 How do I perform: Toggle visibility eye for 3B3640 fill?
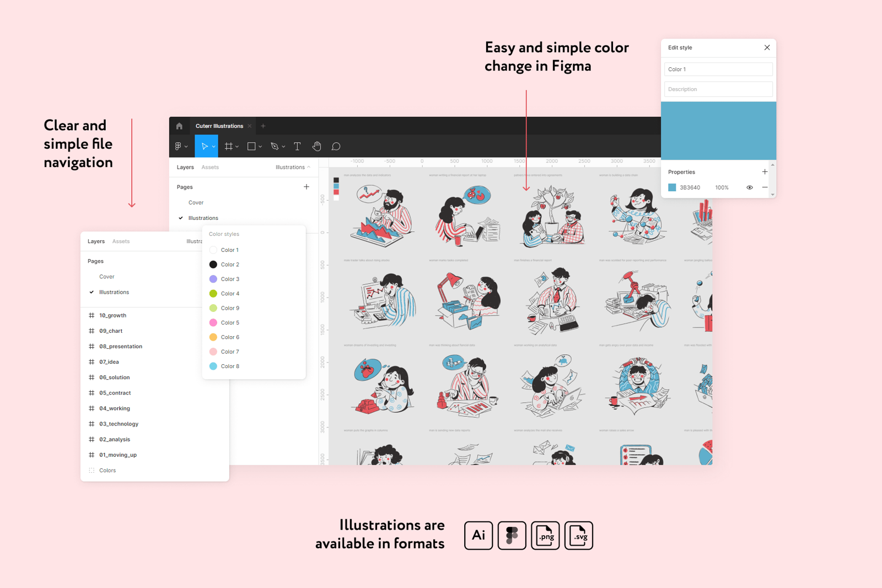tap(749, 187)
